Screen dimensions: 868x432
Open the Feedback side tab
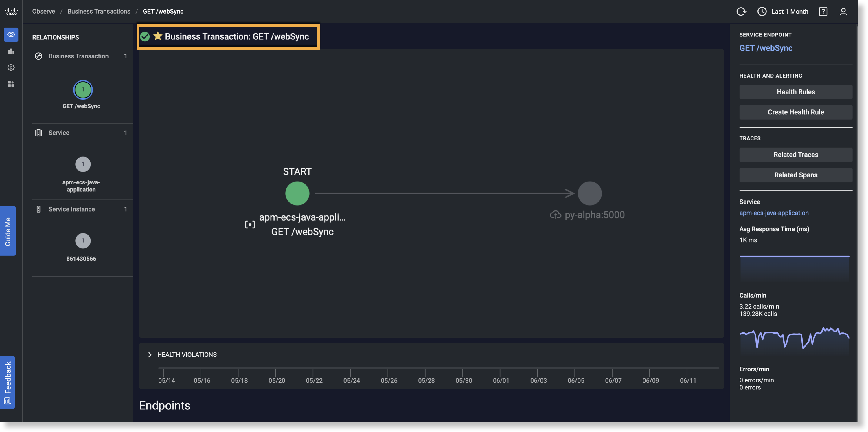click(8, 382)
